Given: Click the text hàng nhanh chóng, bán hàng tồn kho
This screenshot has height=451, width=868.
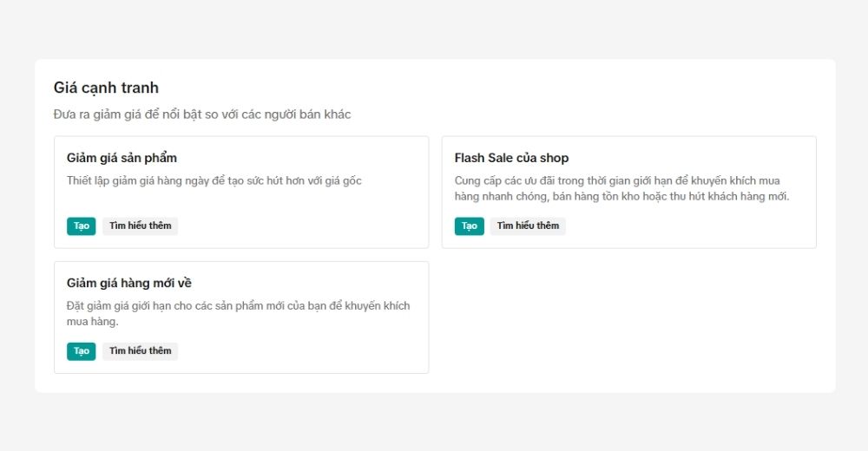Looking at the screenshot, I should [x=556, y=197].
